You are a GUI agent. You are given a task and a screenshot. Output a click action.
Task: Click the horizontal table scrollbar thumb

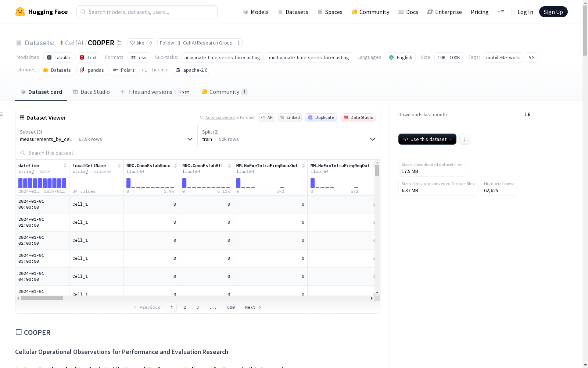click(42, 298)
